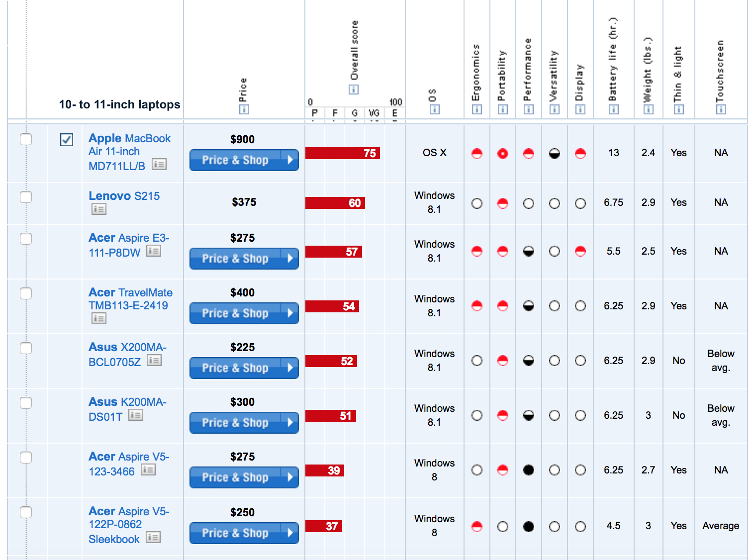Click Apple MacBook Air Versatility rating icon
The height and width of the screenshot is (560, 754).
[555, 154]
